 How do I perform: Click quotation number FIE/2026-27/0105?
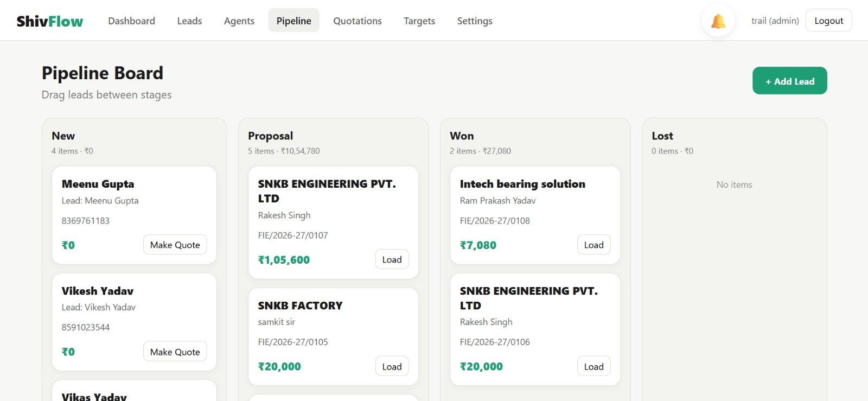[x=293, y=342]
